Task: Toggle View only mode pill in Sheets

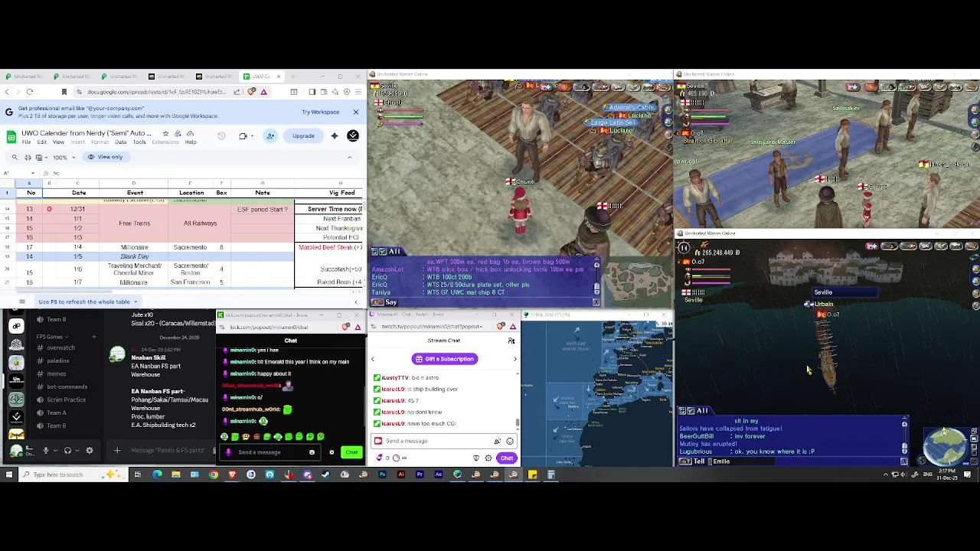Action: coord(106,157)
